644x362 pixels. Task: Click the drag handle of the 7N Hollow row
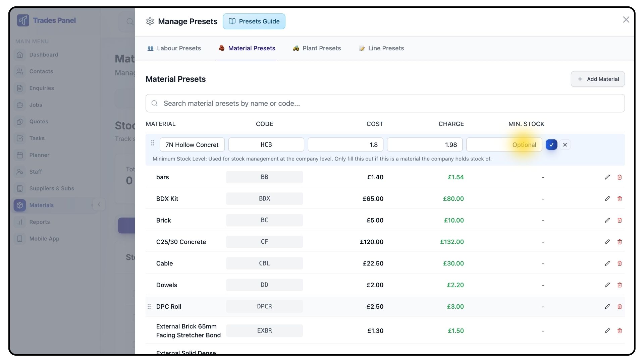click(x=153, y=143)
